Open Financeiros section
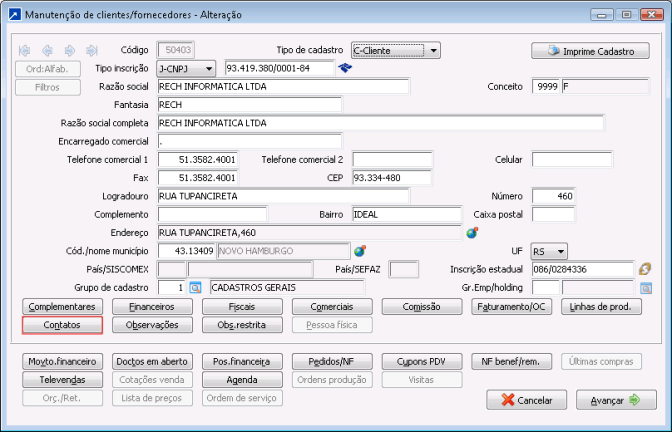Screen dimensions: 672x432 pos(152,307)
